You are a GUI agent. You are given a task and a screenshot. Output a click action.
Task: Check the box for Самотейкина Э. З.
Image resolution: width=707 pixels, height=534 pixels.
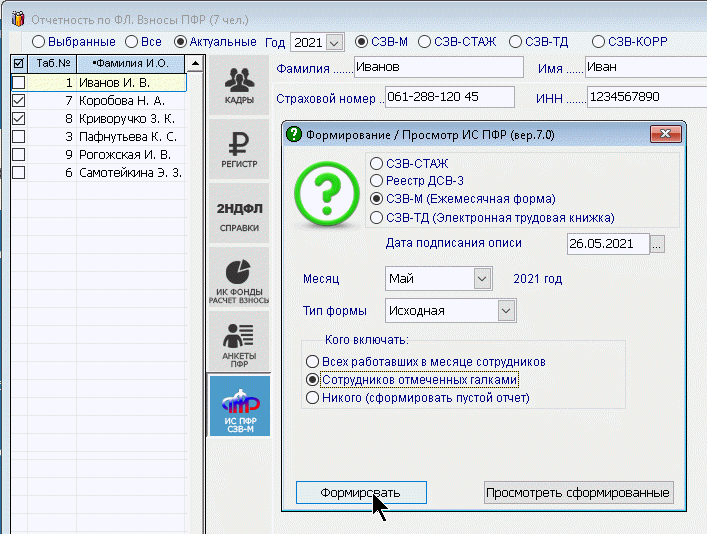click(x=18, y=173)
